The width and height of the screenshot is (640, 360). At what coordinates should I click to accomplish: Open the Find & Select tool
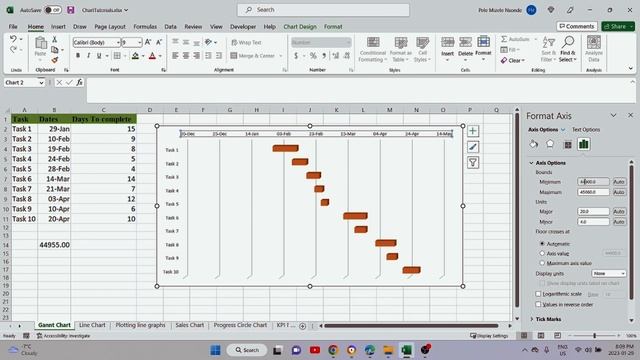tap(568, 49)
